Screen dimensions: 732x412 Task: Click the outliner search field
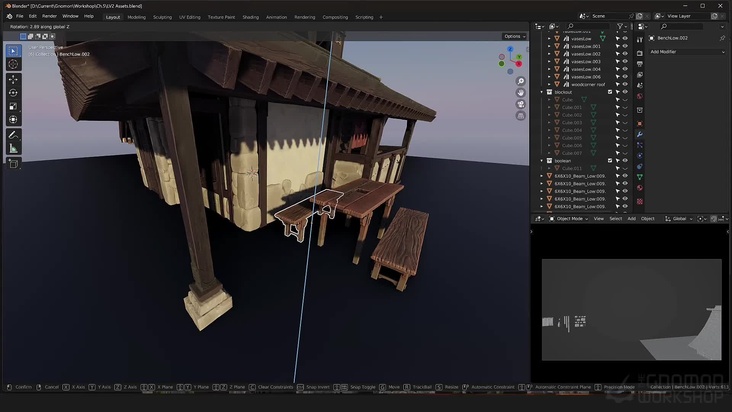tap(588, 27)
